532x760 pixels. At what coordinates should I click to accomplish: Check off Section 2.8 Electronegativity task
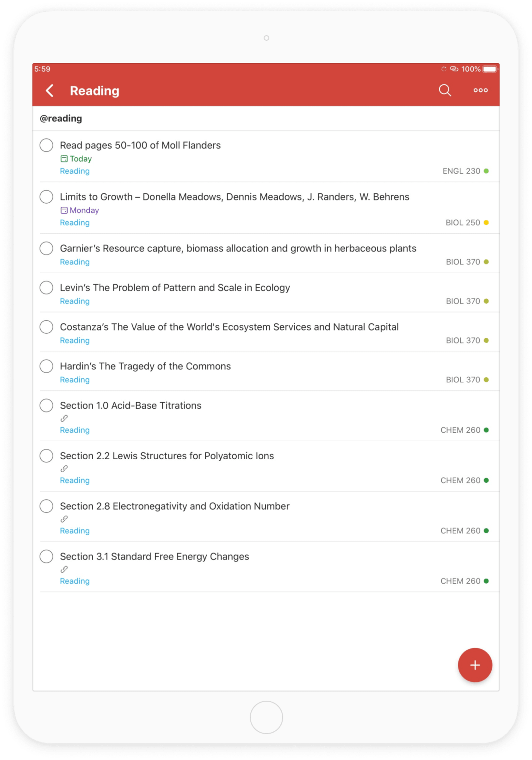[x=46, y=506]
